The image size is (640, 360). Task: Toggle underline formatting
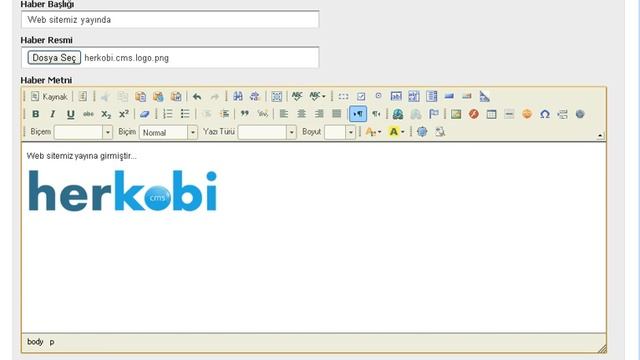[71, 114]
